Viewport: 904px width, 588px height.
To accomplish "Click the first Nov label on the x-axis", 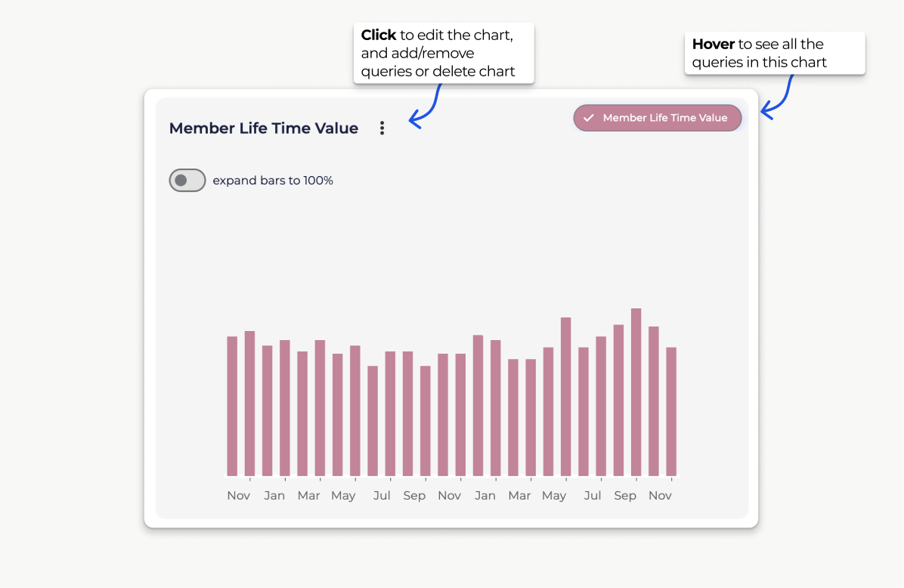I will (239, 496).
